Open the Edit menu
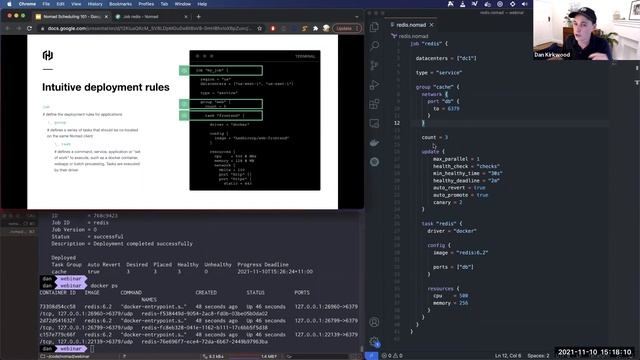 pos(60,4)
